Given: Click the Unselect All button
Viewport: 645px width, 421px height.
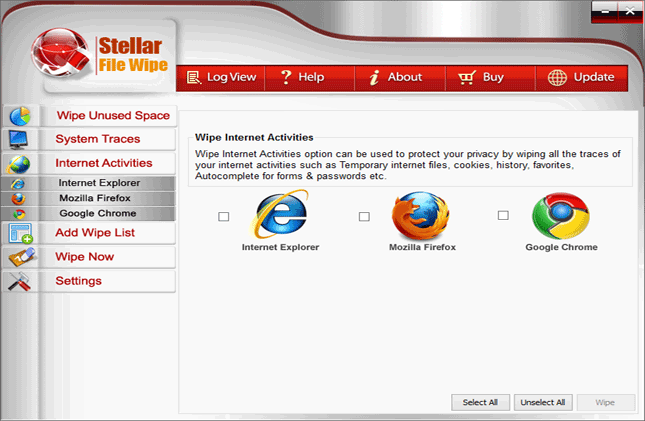Looking at the screenshot, I should 543,402.
